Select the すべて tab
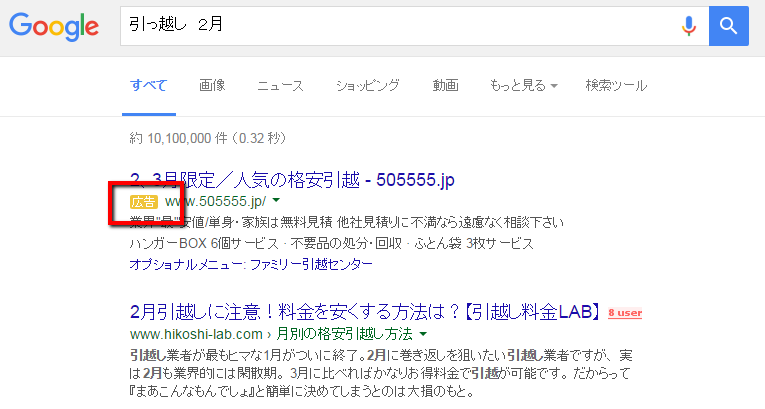Viewport: 765px width, 409px height. pyautogui.click(x=149, y=85)
